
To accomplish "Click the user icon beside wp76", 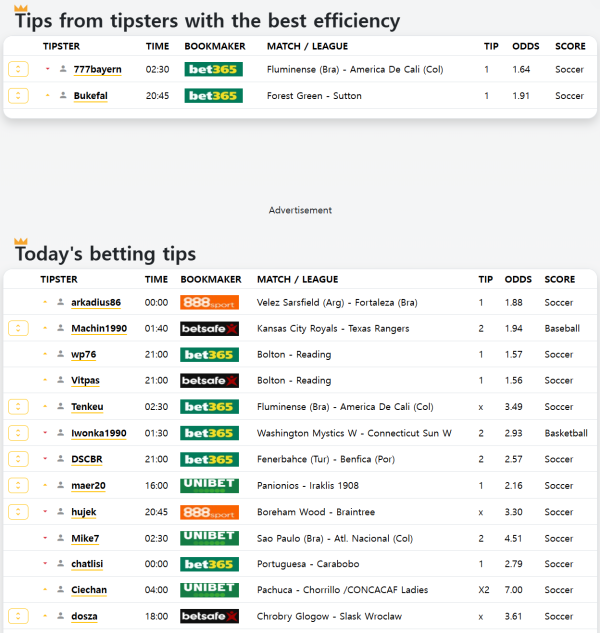I will pyautogui.click(x=60, y=355).
